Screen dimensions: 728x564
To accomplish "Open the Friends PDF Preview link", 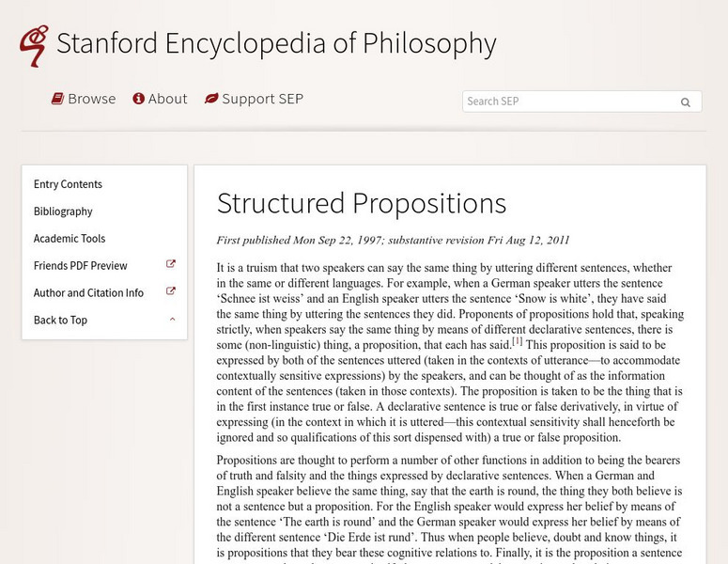I will click(x=80, y=266).
